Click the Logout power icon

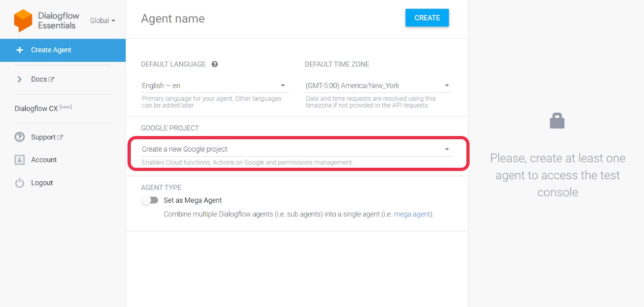point(20,183)
